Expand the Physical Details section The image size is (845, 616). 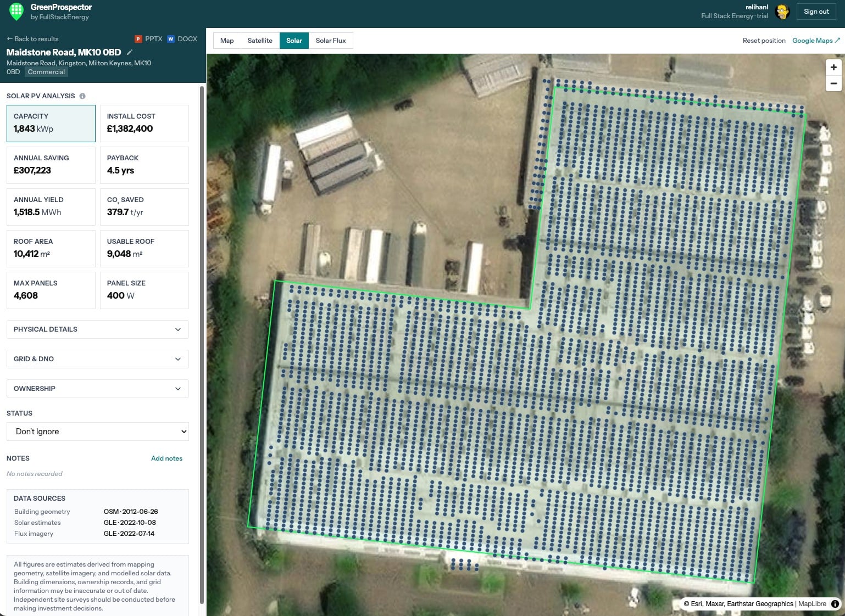click(x=98, y=329)
